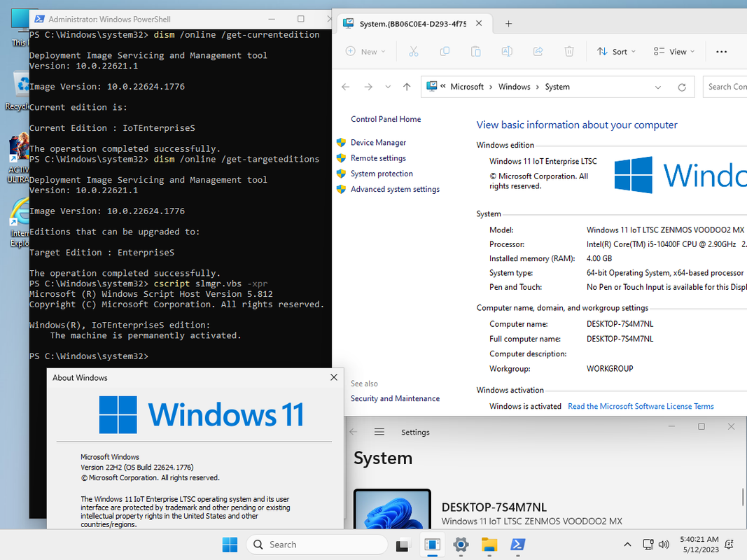Screen dimensions: 747x560
Task: Click 'Version 22H2 (OS Build 22624.1776)' text
Action: (x=137, y=467)
